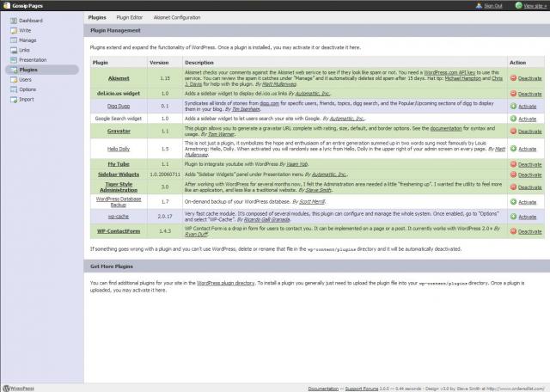550x392 pixels.
Task: Click the Gossip Pages site icon
Action: click(x=7, y=5)
